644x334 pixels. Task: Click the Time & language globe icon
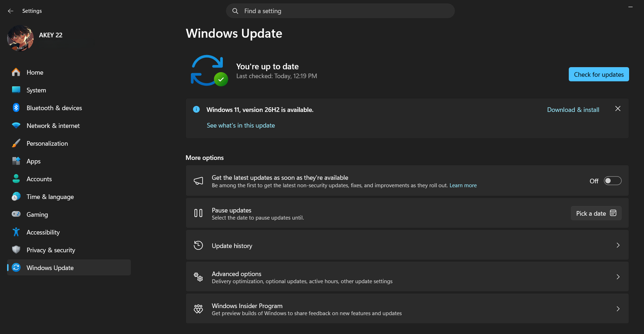click(x=16, y=196)
